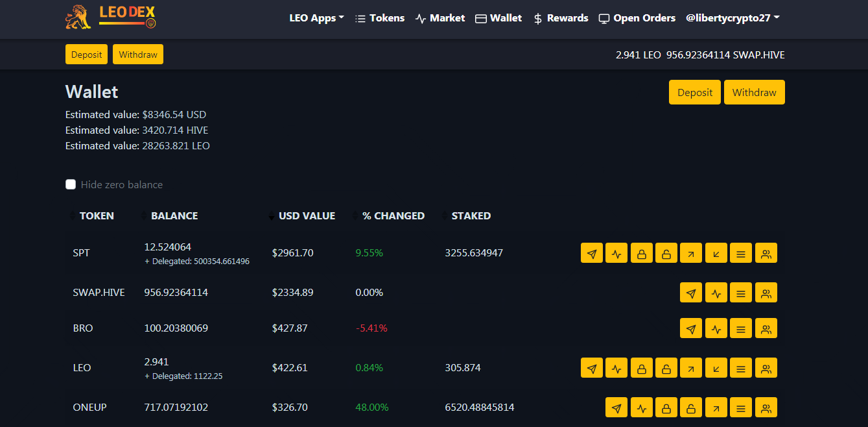Open the ONEUP market chart icon
Image resolution: width=868 pixels, height=427 pixels.
click(x=642, y=408)
